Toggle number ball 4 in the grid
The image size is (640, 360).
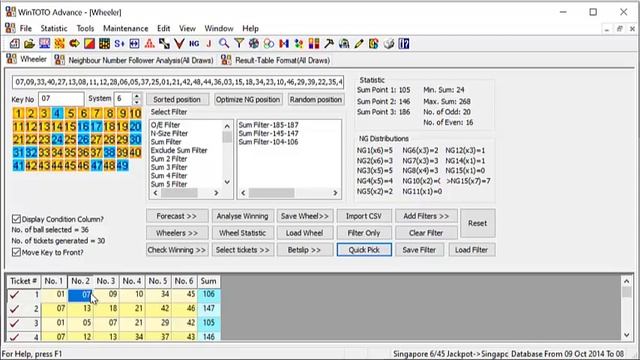[57, 113]
